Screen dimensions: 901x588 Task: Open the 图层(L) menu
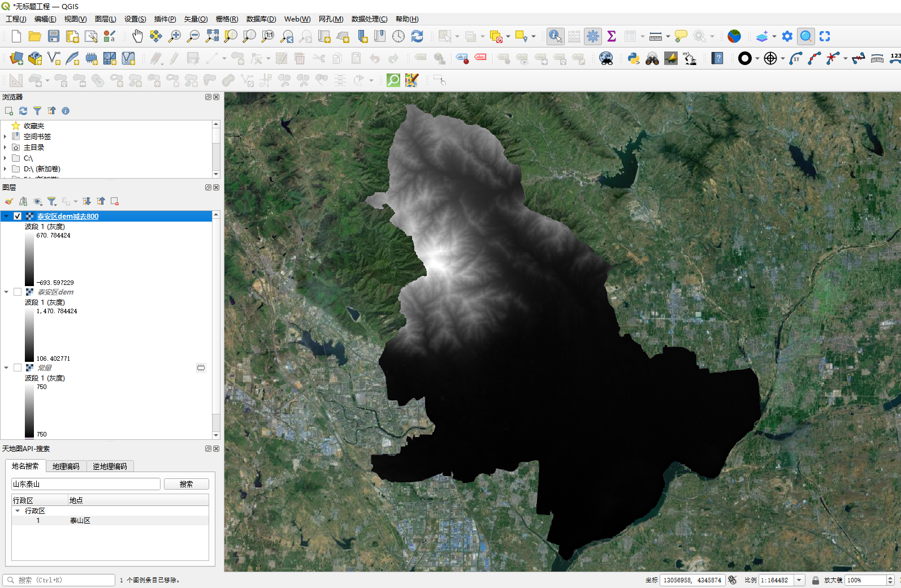coord(106,19)
